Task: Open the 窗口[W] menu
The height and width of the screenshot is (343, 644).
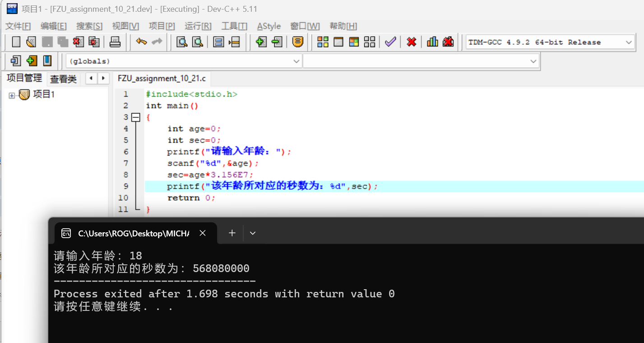Action: pos(305,26)
